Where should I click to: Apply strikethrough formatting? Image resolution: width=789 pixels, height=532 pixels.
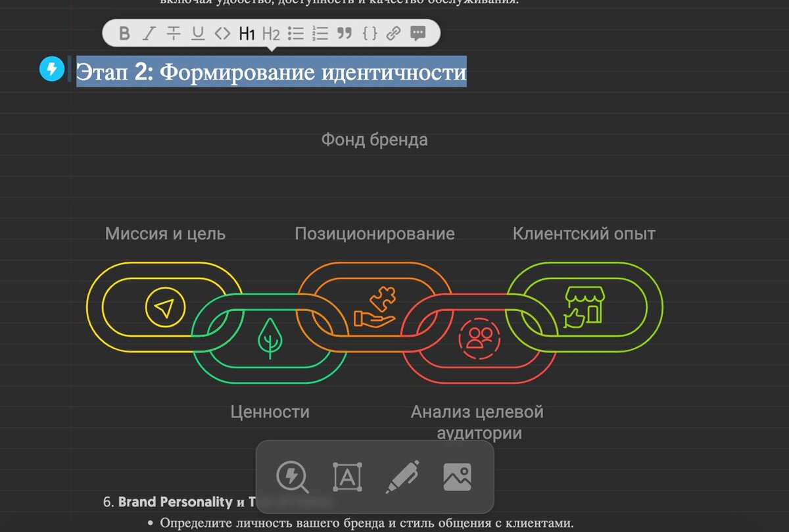pyautogui.click(x=172, y=33)
